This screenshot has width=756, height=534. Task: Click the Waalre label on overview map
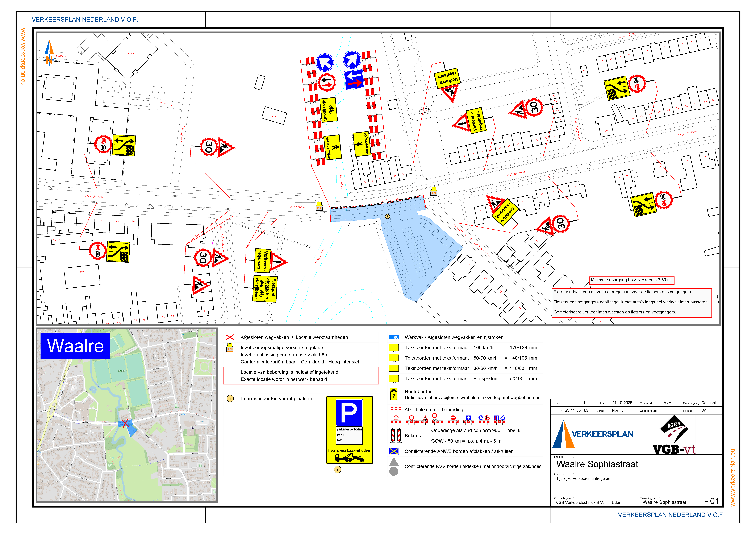(75, 346)
